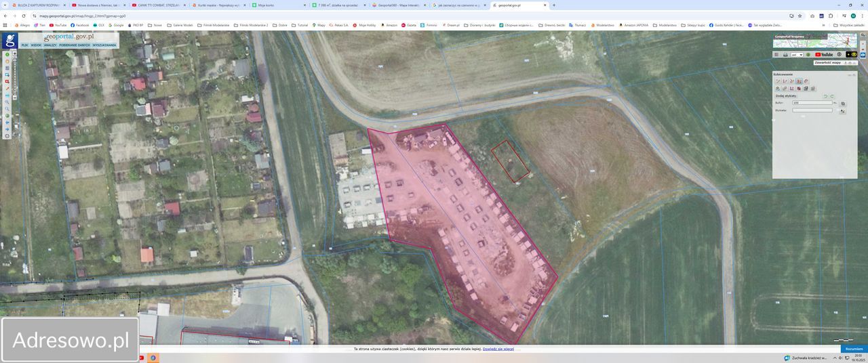Click the green info icon in left toolbar
Viewport: 868px width, 363px height.
(7, 54)
